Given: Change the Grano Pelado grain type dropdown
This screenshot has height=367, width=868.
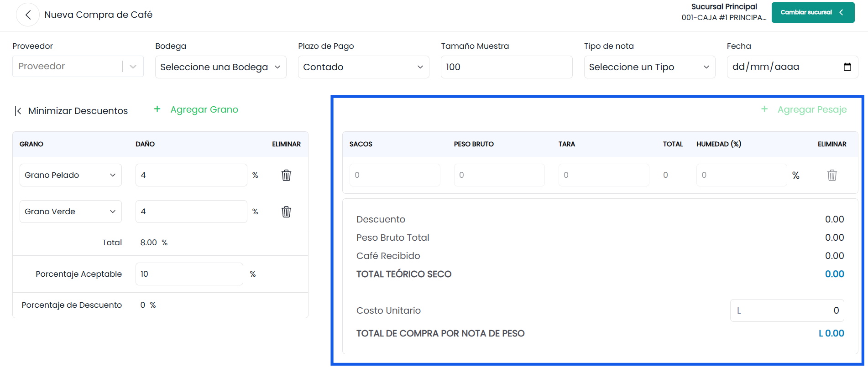Looking at the screenshot, I should click(x=71, y=175).
